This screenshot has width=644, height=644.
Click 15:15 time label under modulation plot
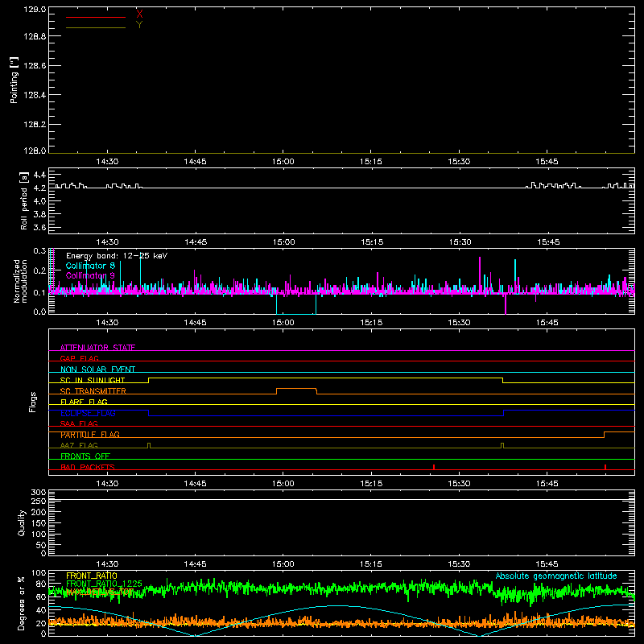point(371,323)
